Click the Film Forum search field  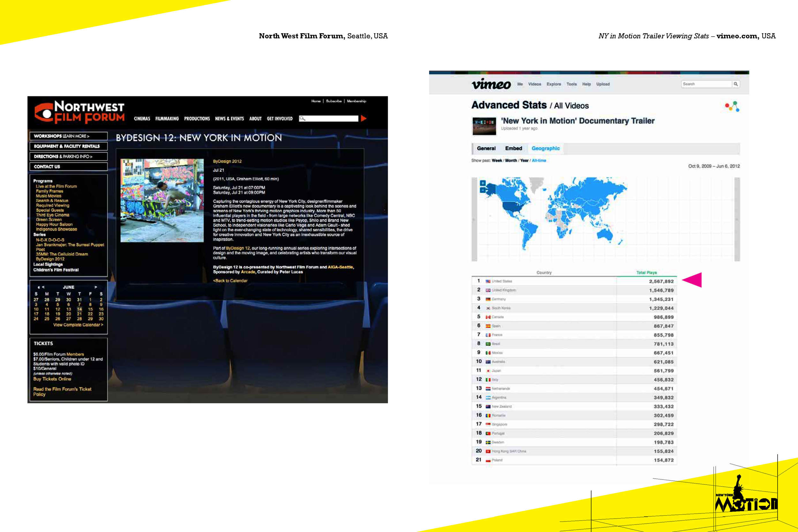point(328,118)
